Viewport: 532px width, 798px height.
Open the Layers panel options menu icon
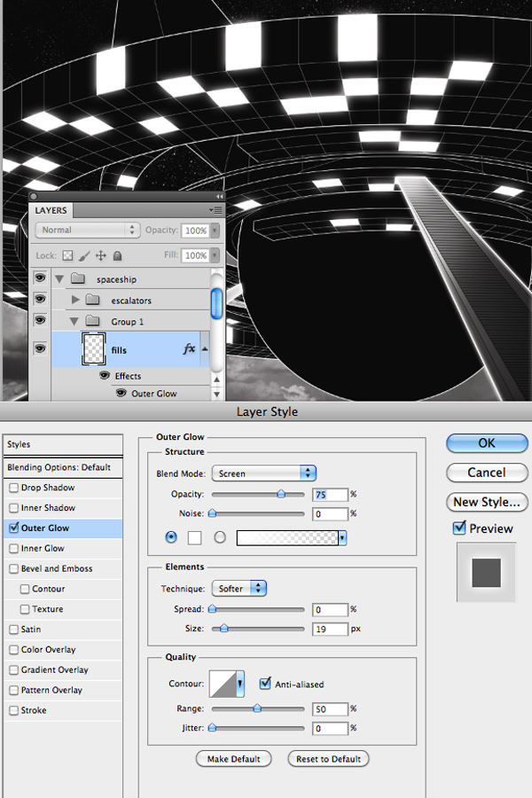tap(215, 210)
